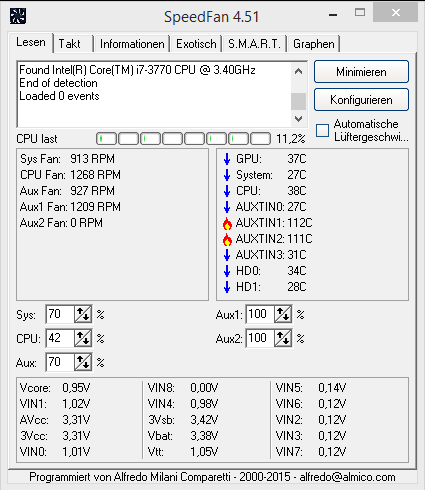The width and height of the screenshot is (425, 490).
Task: Open the S.M.A.R.T. tab
Action: [255, 44]
